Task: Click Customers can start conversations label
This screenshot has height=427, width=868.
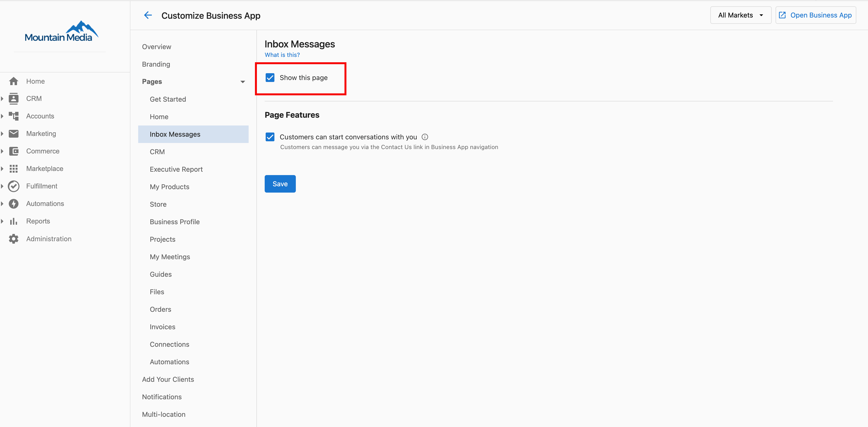Action: (x=348, y=137)
